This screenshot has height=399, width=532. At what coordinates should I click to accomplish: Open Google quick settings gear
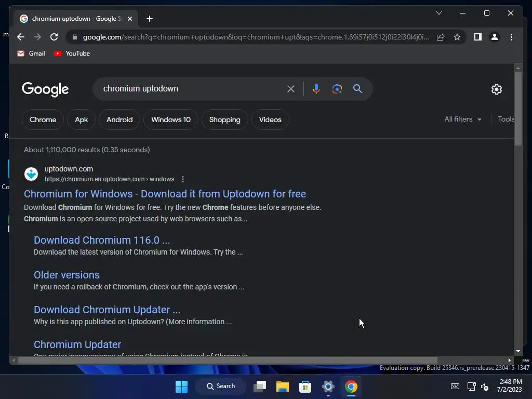click(496, 89)
